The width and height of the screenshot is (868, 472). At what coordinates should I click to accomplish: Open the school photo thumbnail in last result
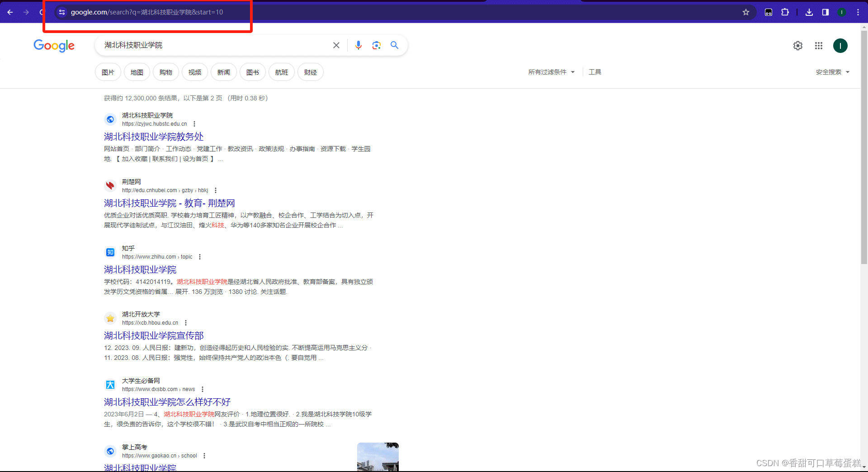click(x=378, y=457)
